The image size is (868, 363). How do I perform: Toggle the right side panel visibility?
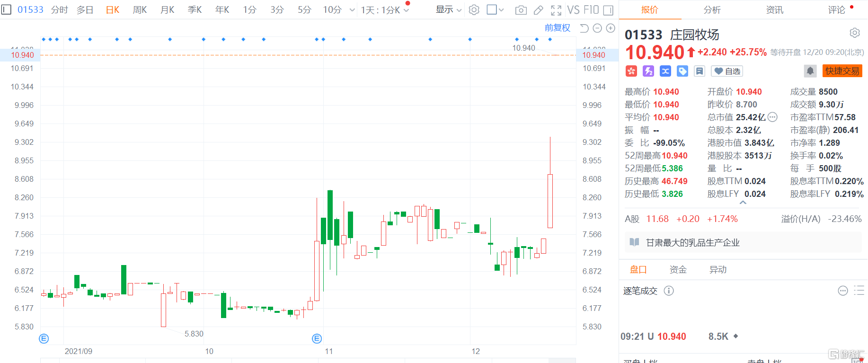[609, 10]
